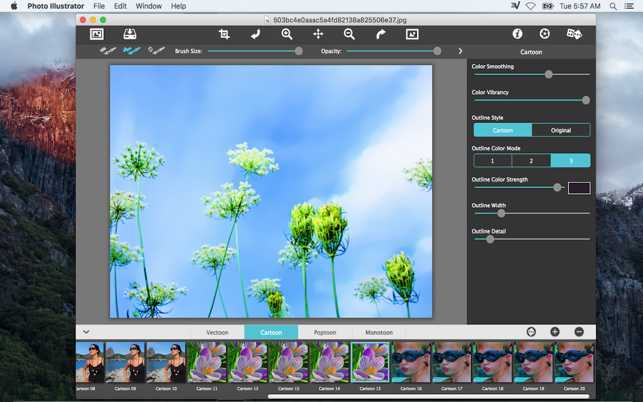
Task: Click the Outline Width slider handle
Action: coord(501,213)
